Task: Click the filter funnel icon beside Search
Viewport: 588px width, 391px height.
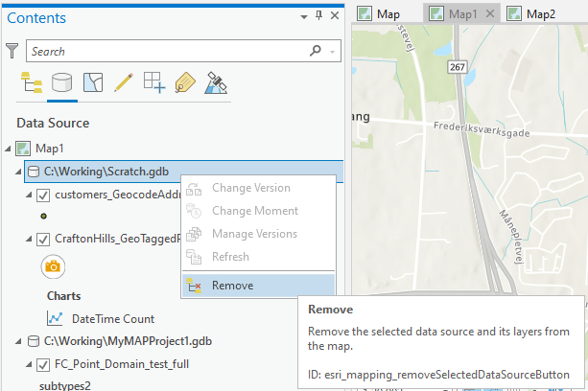Action: click(12, 51)
